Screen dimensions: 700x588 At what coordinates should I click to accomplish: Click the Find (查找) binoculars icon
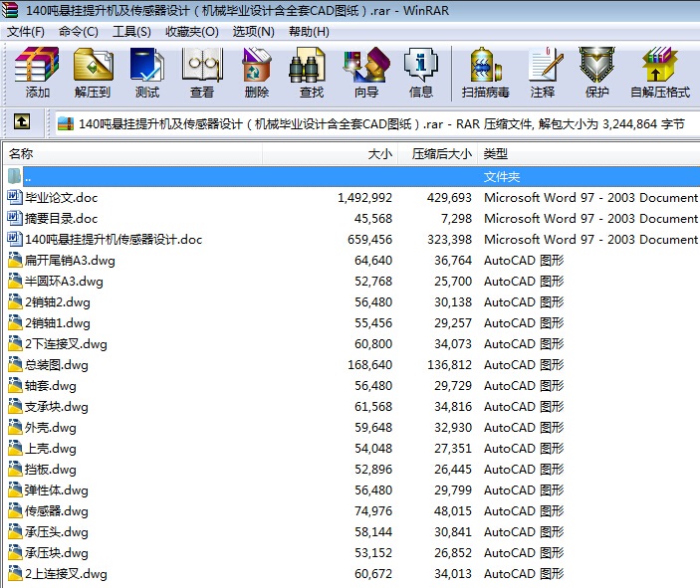[x=307, y=65]
